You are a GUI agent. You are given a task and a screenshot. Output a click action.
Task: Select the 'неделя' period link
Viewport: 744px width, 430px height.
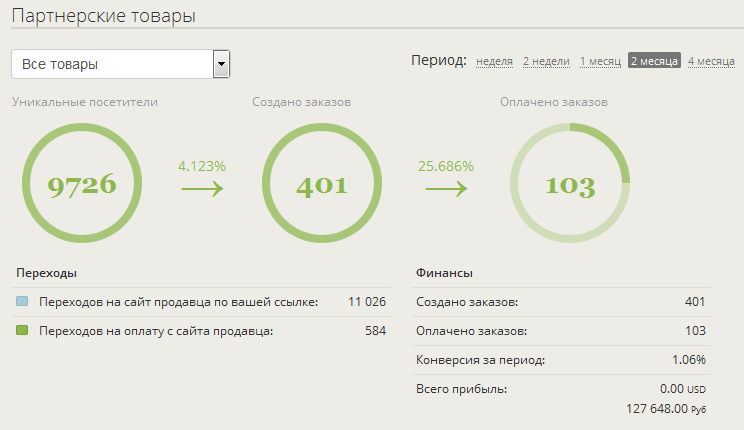tap(494, 61)
